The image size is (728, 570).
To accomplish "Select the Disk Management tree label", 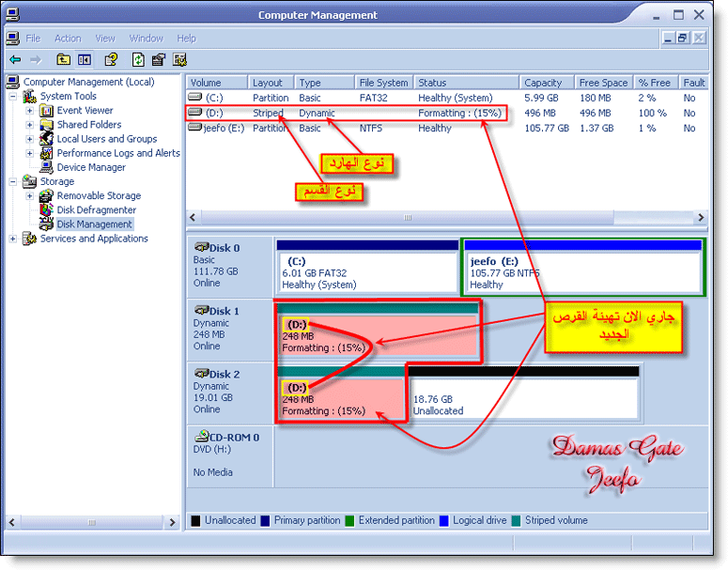I will pos(94,224).
